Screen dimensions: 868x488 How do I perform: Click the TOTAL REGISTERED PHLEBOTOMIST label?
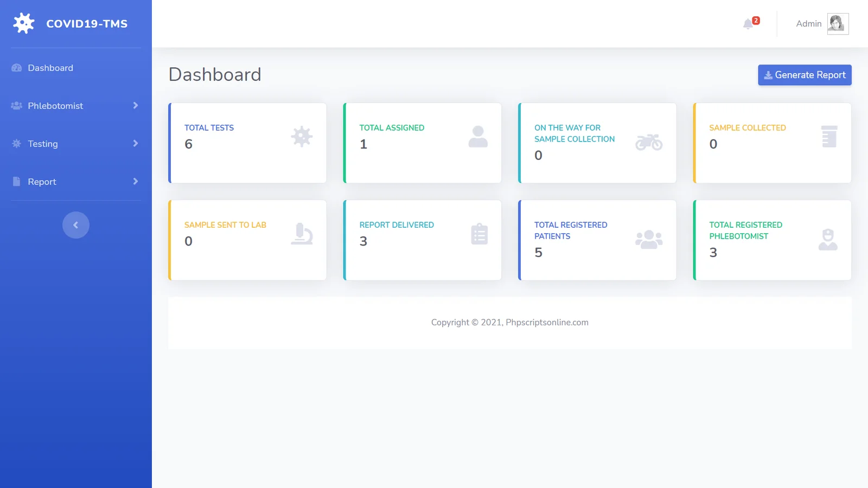(x=746, y=230)
